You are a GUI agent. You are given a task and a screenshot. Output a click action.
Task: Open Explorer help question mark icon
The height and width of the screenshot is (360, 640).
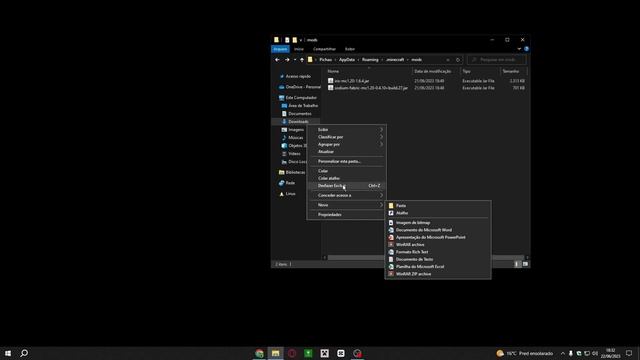tap(527, 49)
